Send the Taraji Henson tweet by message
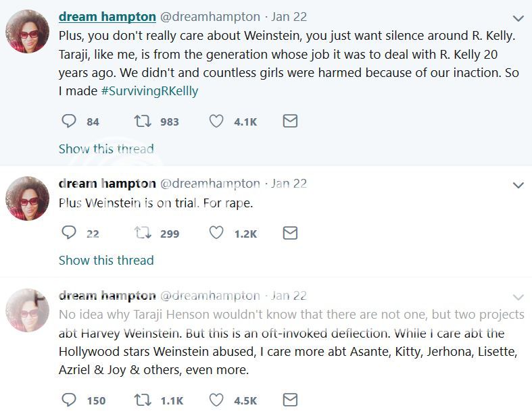Screen dimensions: 532x420 [290, 400]
